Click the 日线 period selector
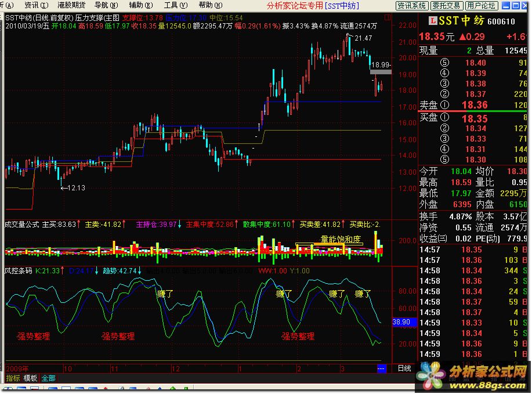The width and height of the screenshot is (532, 394). (x=404, y=368)
